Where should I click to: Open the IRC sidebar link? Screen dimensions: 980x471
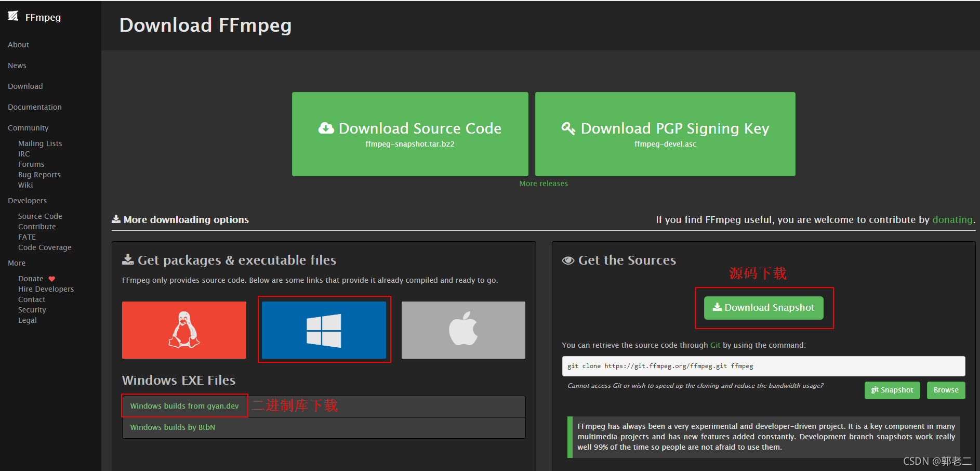tap(24, 154)
